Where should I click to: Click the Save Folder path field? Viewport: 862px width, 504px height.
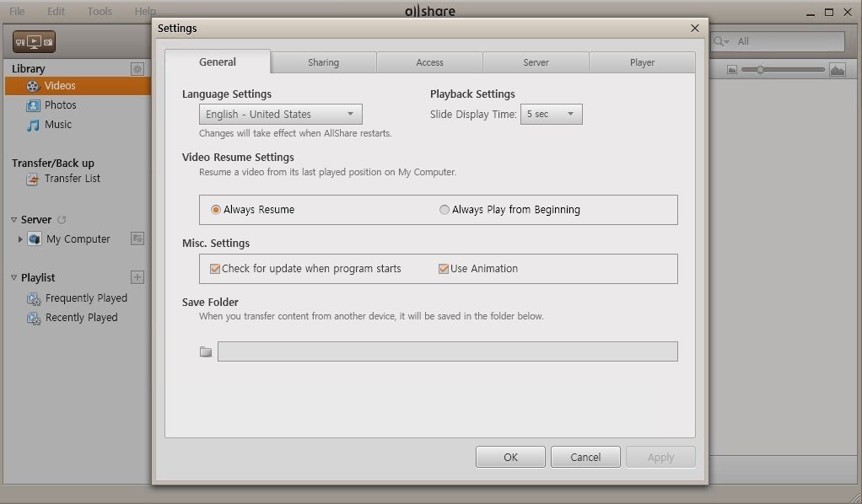click(x=448, y=351)
